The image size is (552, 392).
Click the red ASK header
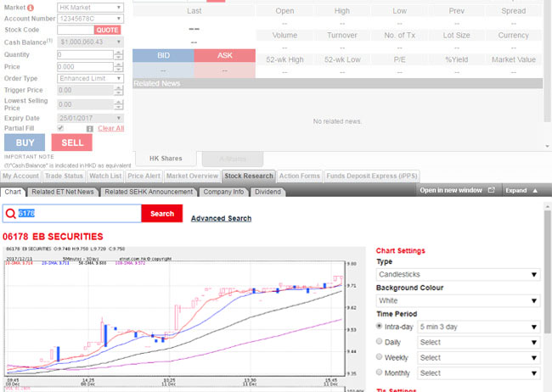point(224,56)
